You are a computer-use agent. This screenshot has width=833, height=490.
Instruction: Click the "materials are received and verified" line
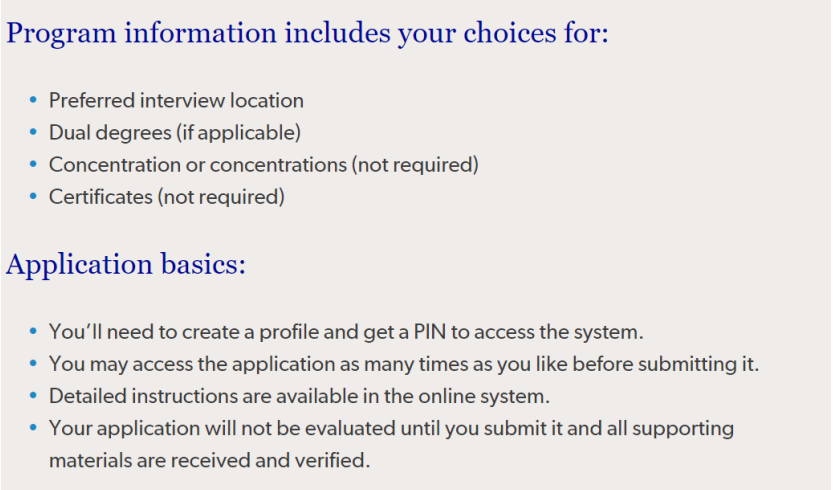(209, 461)
